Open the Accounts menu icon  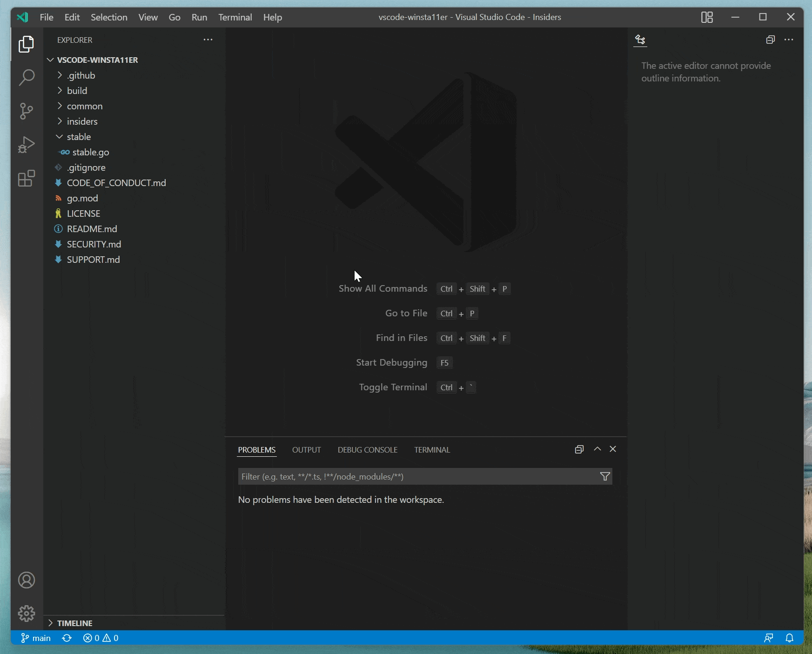click(x=27, y=580)
